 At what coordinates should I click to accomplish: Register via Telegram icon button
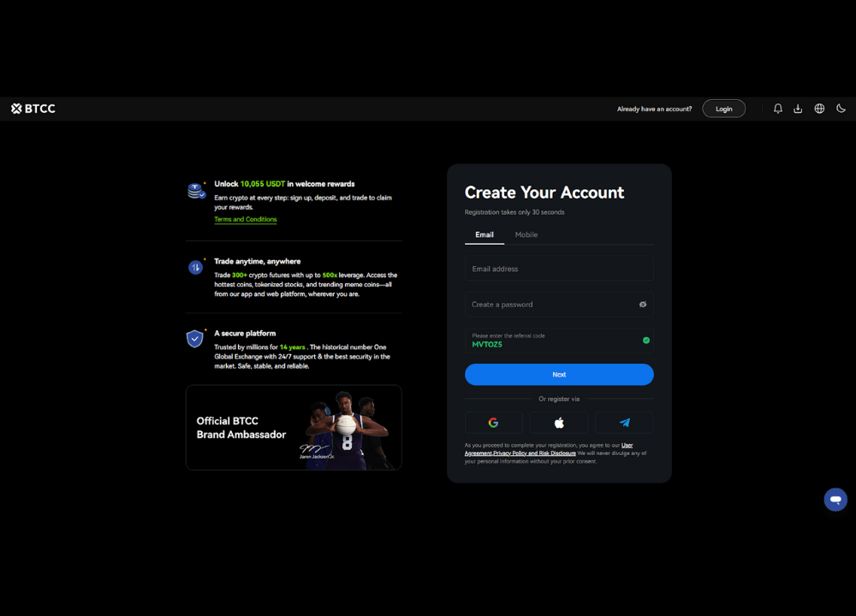pos(624,423)
